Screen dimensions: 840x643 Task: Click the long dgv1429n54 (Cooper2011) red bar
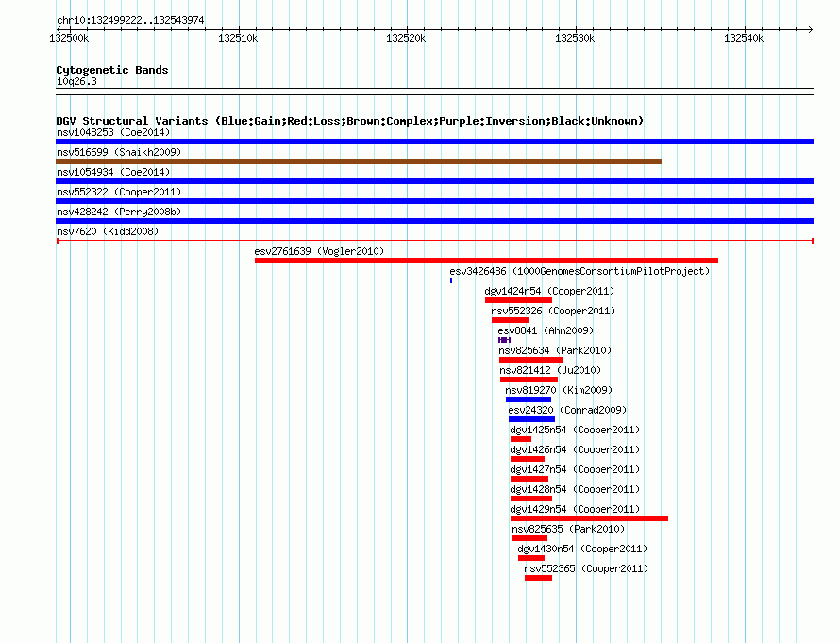(x=589, y=518)
